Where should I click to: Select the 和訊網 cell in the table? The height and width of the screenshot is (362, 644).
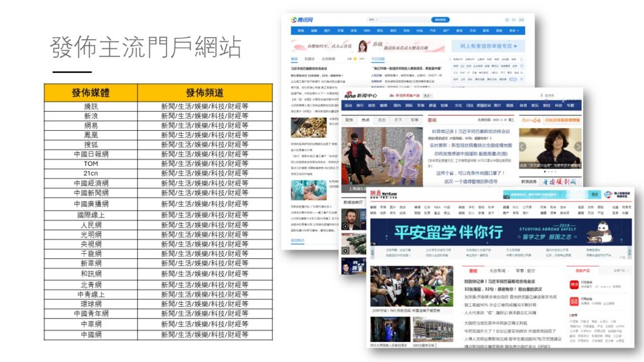coord(91,274)
